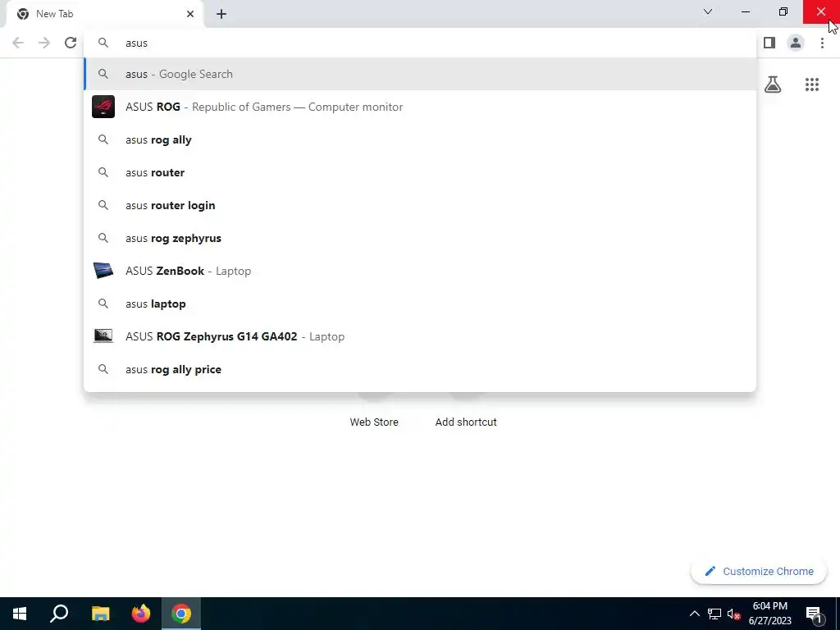
Task: Open the profile avatar icon
Action: click(x=796, y=43)
